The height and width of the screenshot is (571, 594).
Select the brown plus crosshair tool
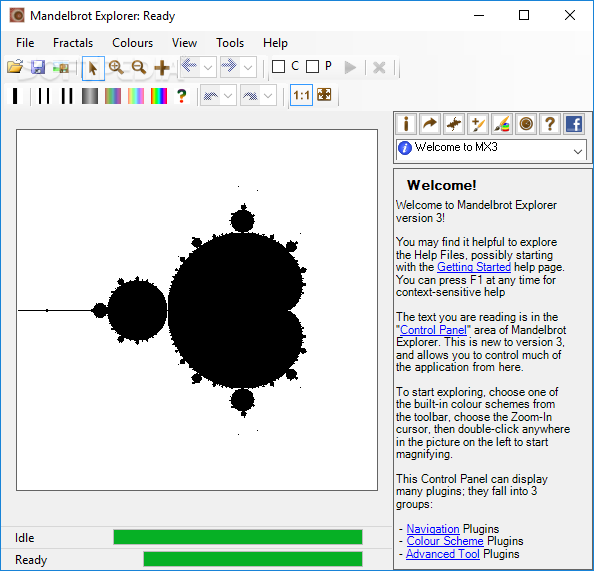[x=162, y=68]
